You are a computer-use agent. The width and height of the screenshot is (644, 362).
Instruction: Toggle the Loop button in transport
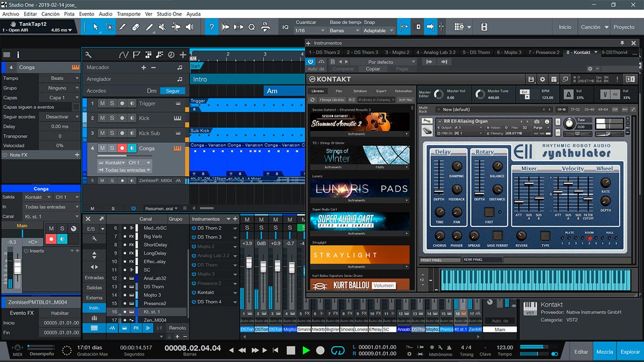point(338,350)
